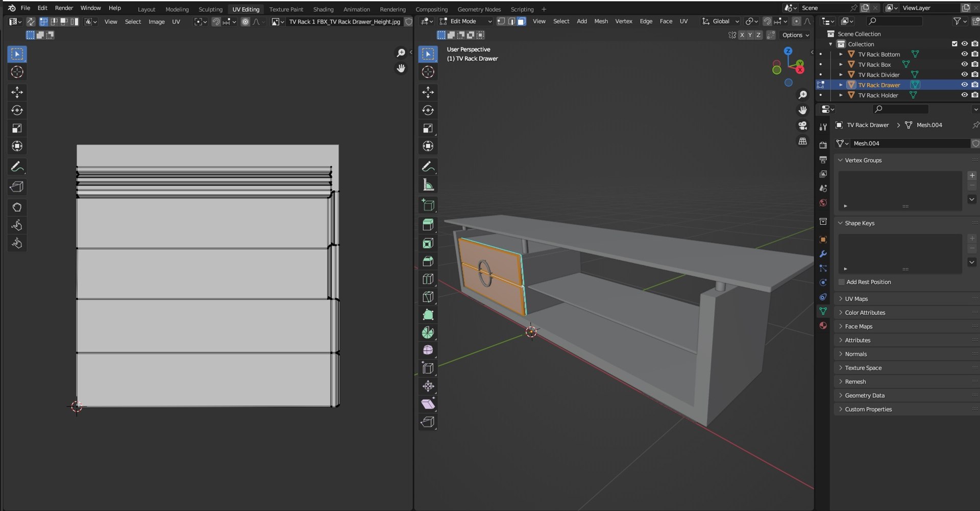This screenshot has width=980, height=511.
Task: Select the Add Cube tool
Action: [428, 205]
